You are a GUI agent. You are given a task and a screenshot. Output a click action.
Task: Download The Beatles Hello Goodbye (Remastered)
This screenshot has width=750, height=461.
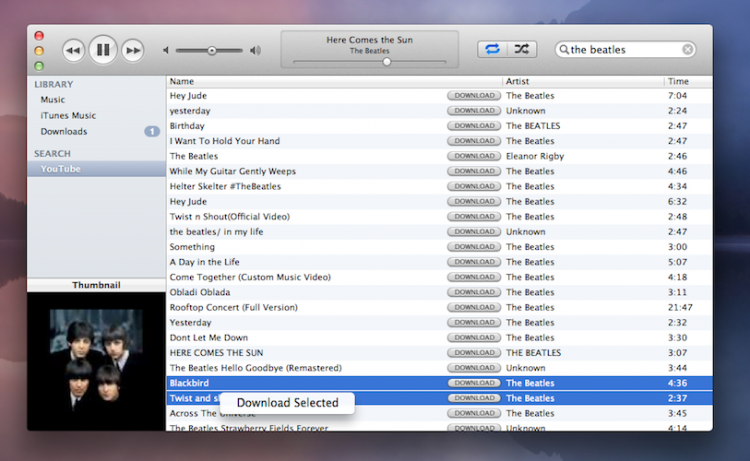474,368
